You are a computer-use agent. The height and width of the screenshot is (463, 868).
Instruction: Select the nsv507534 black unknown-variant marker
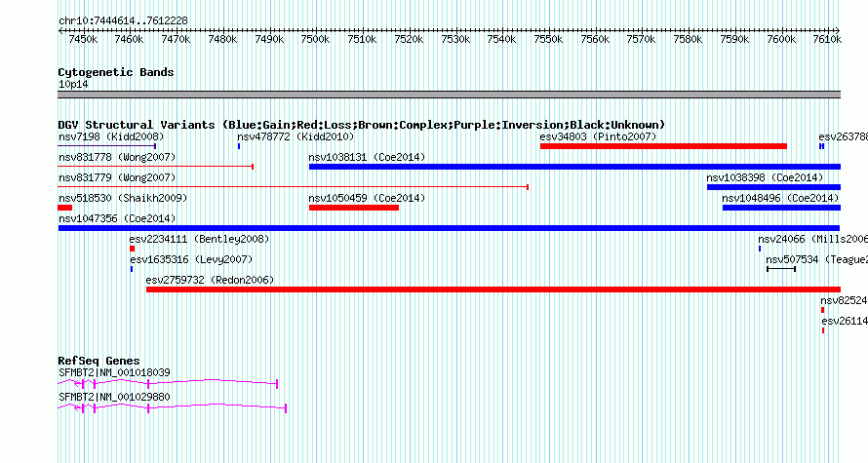[x=781, y=269]
